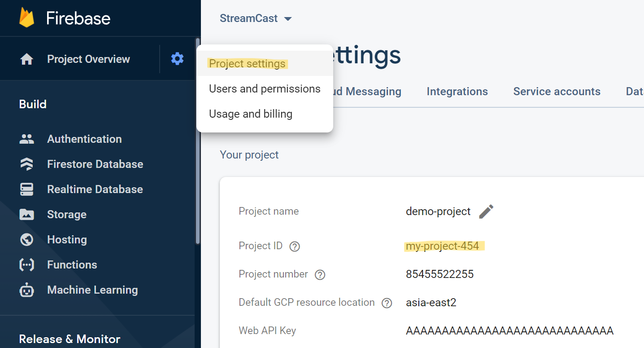Open help for Default GCP resource location
This screenshot has width=644, height=348.
coord(387,303)
